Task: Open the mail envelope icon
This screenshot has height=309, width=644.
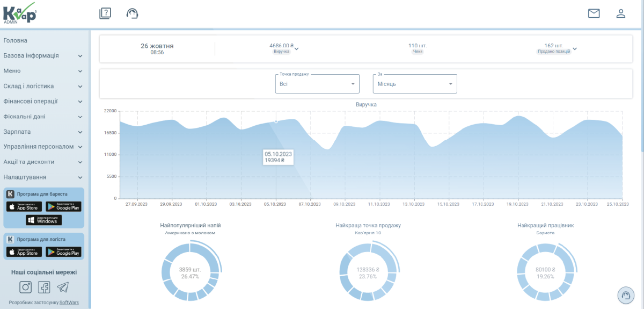Action: (x=594, y=13)
